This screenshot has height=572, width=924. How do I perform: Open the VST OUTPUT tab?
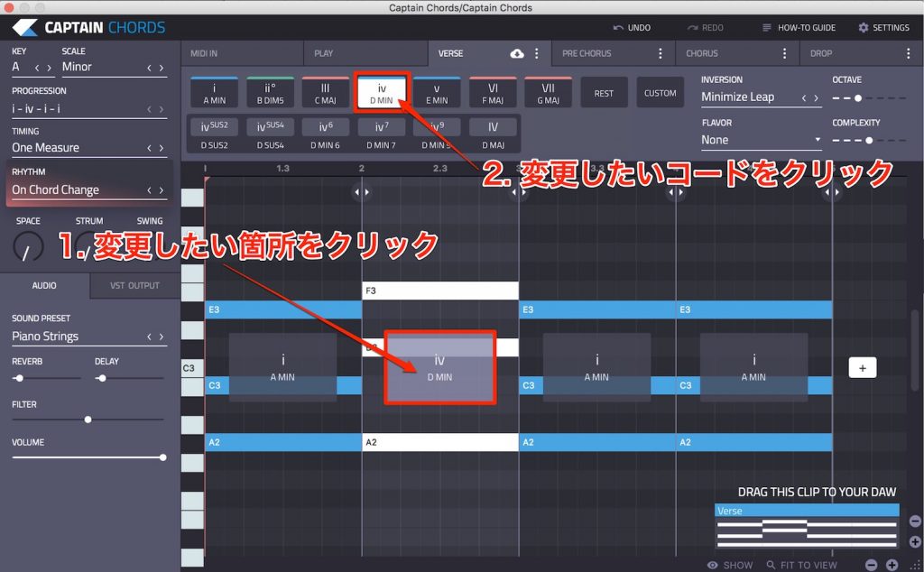tap(134, 285)
